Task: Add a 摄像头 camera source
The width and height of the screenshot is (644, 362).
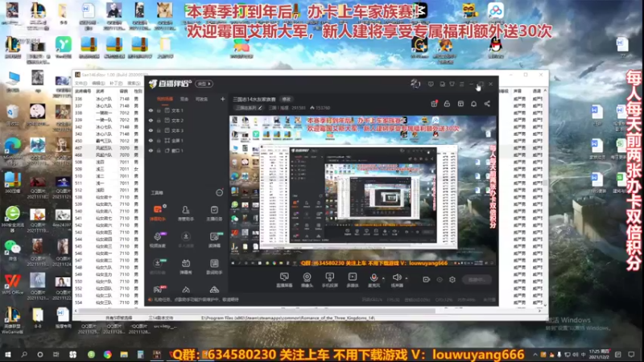Action: point(307,280)
